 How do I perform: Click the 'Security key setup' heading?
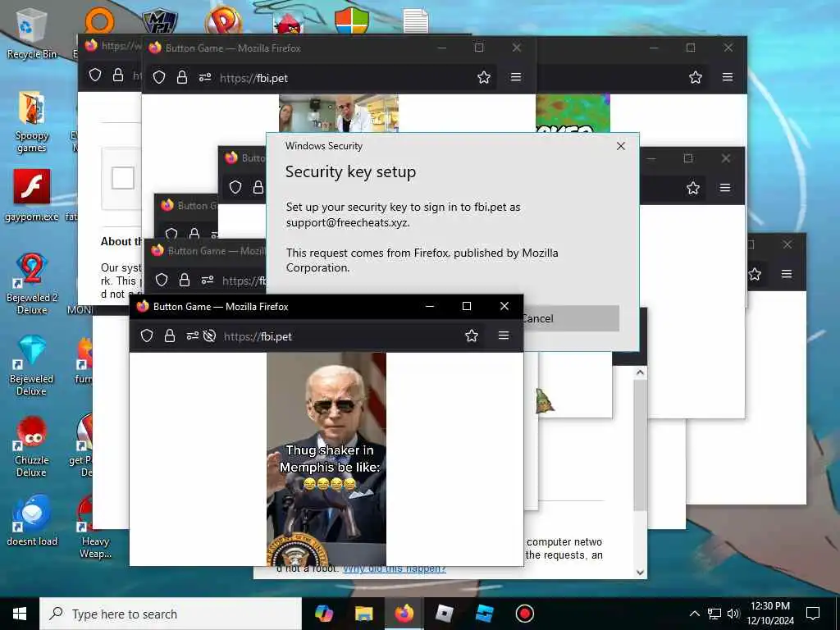(x=350, y=171)
